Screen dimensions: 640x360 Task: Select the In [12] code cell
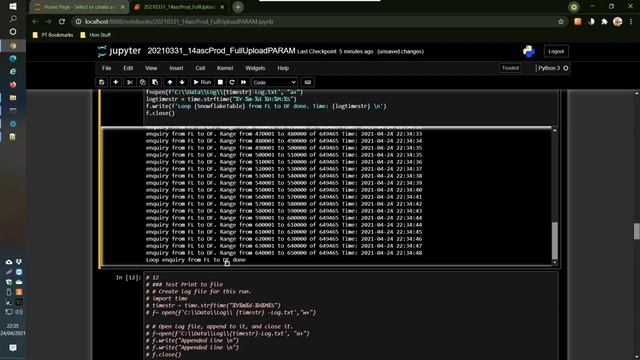351,316
